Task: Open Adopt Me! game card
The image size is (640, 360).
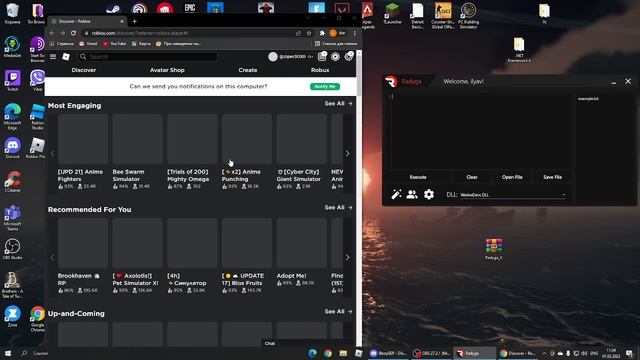Action: 301,252
